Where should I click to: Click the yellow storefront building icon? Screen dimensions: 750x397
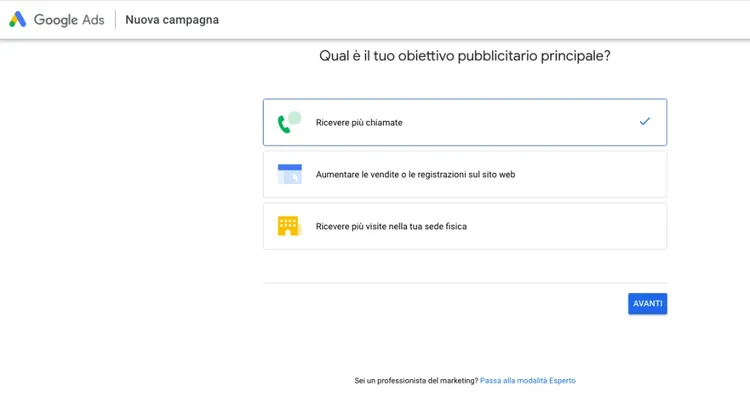point(289,226)
